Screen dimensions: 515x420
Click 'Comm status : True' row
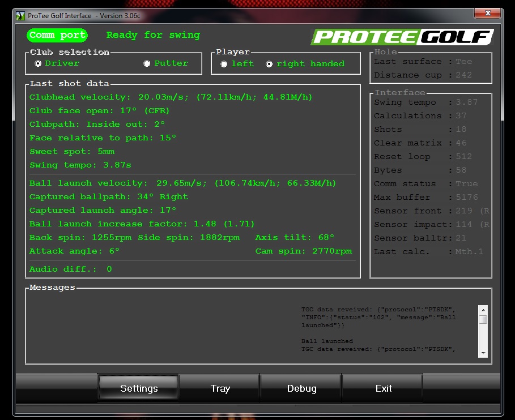point(426,184)
